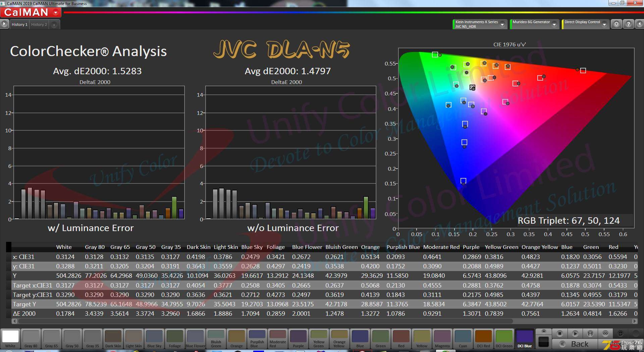
Task: Collapse right panel with arrow icon
Action: tap(640, 24)
